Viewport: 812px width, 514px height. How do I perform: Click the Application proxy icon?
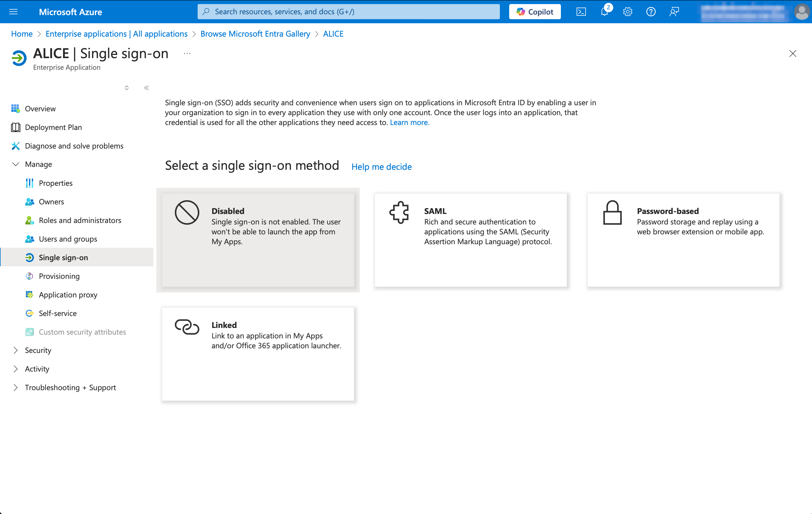point(30,295)
